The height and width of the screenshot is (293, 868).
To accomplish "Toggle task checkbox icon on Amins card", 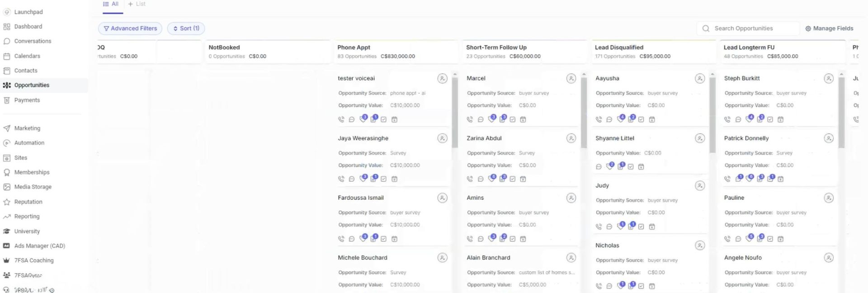I will tap(512, 239).
